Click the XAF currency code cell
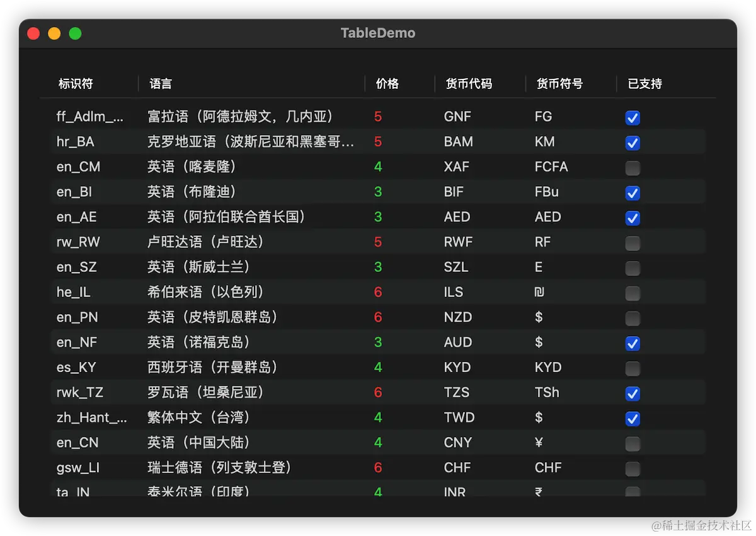This screenshot has height=536, width=756. click(x=457, y=166)
